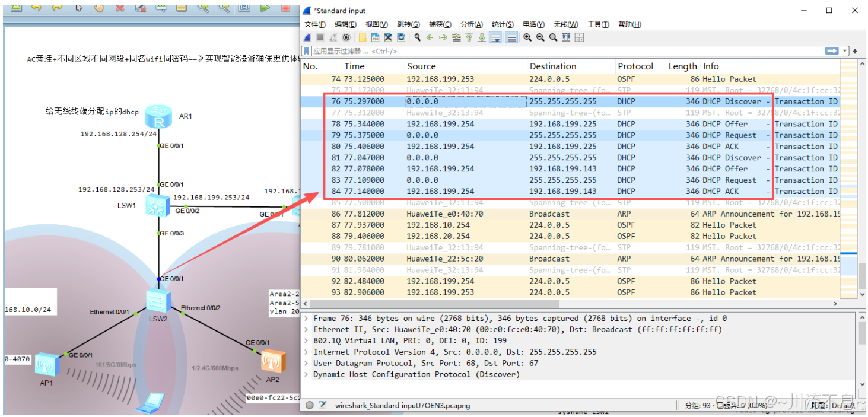Toggle auto-scroll during live capture
Screen dimensions: 868x417
pyautogui.click(x=495, y=37)
